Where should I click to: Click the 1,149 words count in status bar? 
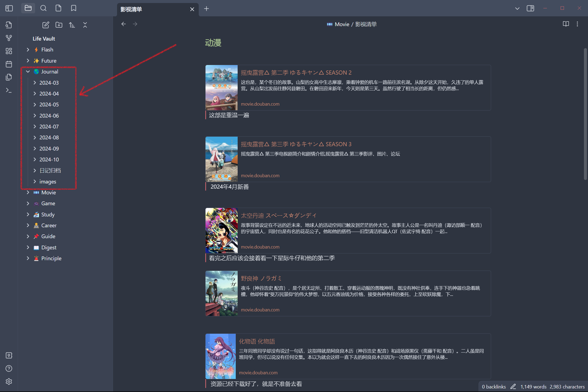pos(533,387)
